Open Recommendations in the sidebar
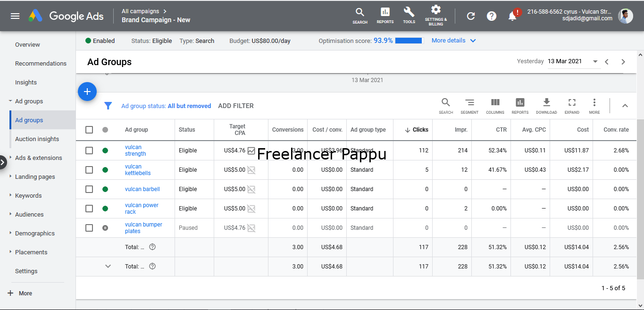The height and width of the screenshot is (310, 644). coord(41,64)
